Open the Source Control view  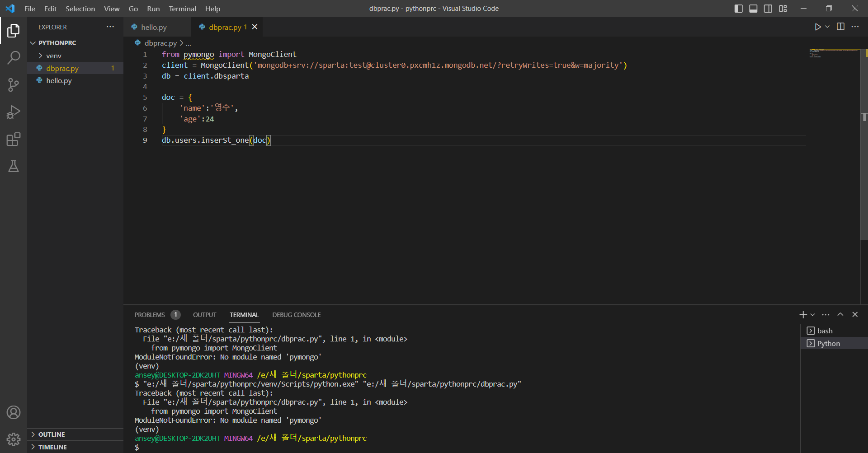coord(14,85)
